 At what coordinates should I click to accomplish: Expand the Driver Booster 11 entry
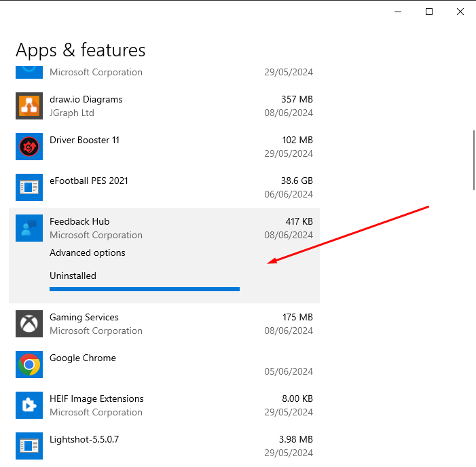[x=164, y=147]
